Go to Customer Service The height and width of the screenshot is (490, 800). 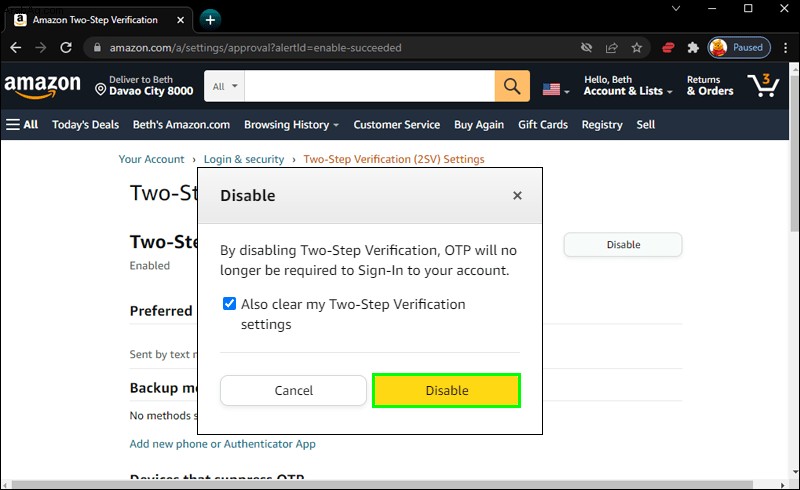pos(396,125)
